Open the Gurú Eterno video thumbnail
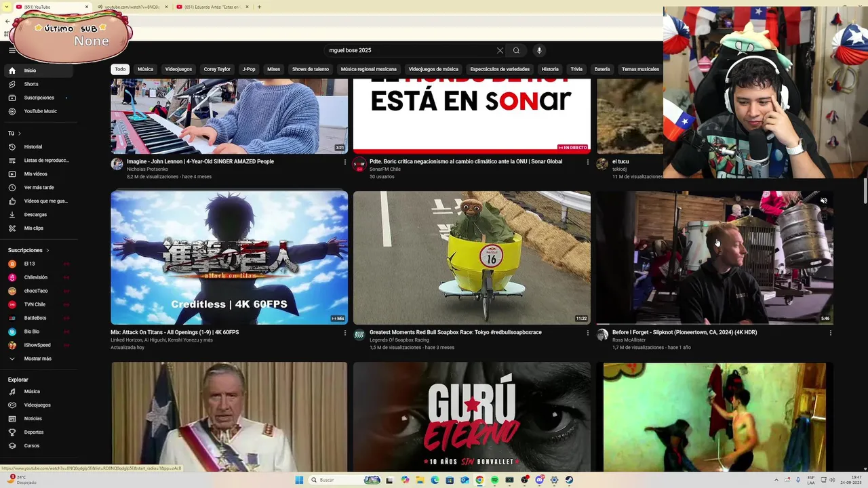 coord(472,417)
